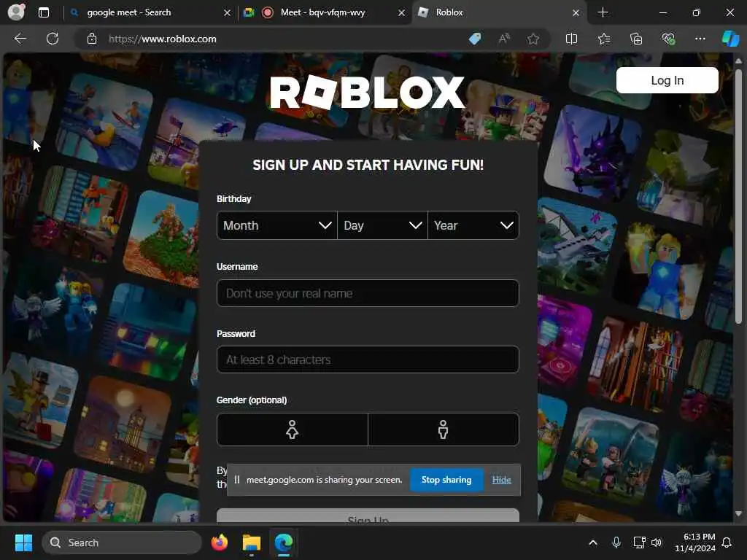
Task: Click the microphone tray icon
Action: pyautogui.click(x=616, y=542)
